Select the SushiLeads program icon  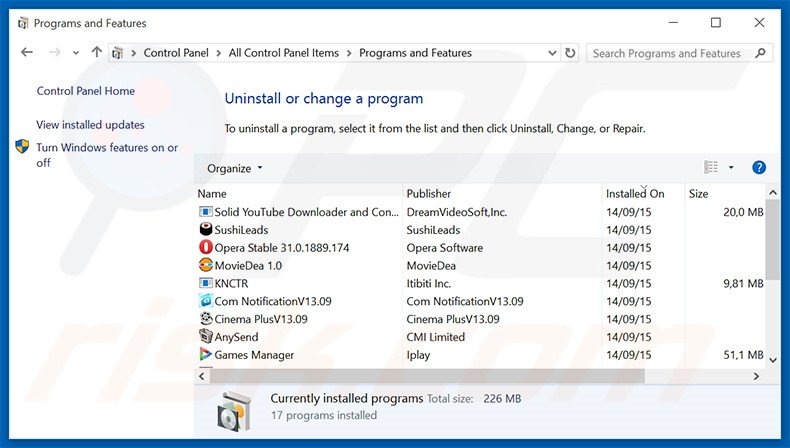206,230
